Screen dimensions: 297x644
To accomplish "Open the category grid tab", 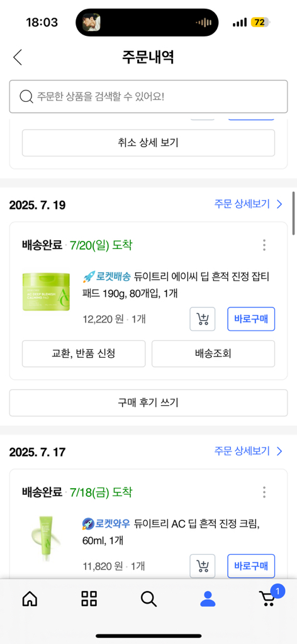I will (89, 599).
